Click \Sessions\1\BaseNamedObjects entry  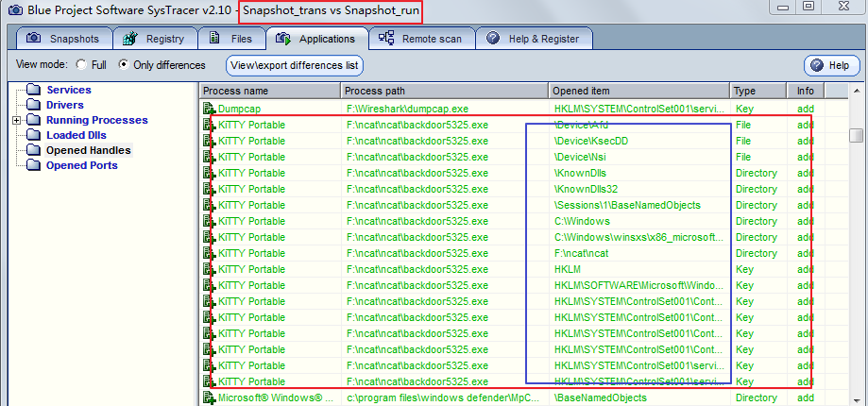627,205
